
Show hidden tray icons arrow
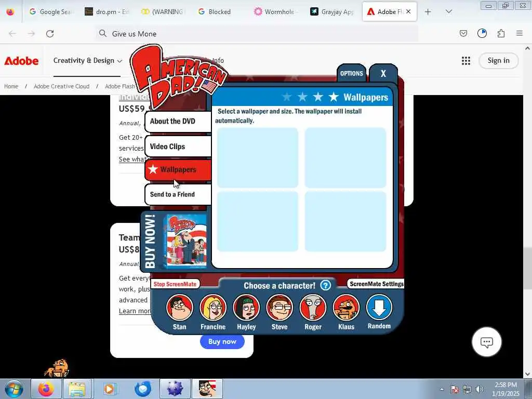pos(442,390)
